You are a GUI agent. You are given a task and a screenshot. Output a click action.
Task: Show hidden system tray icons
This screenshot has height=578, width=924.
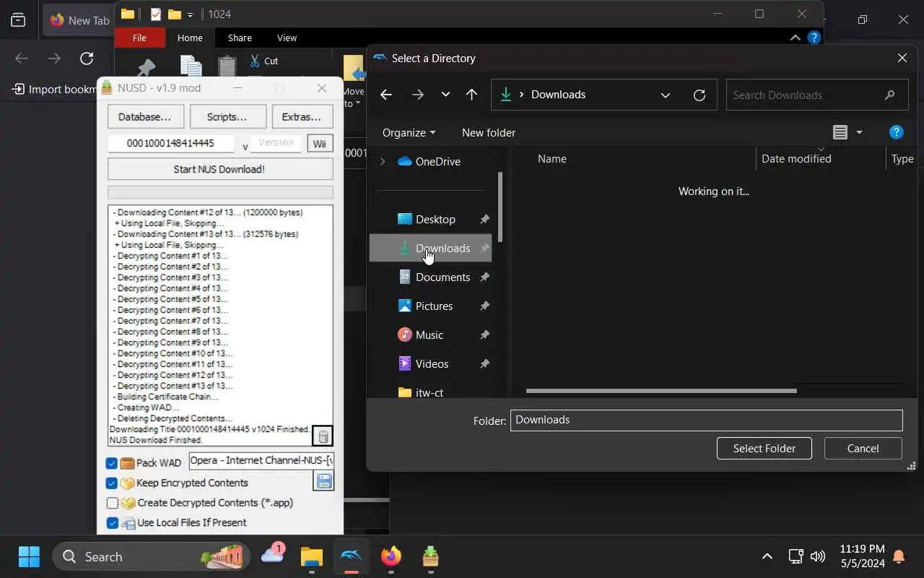[x=767, y=556]
